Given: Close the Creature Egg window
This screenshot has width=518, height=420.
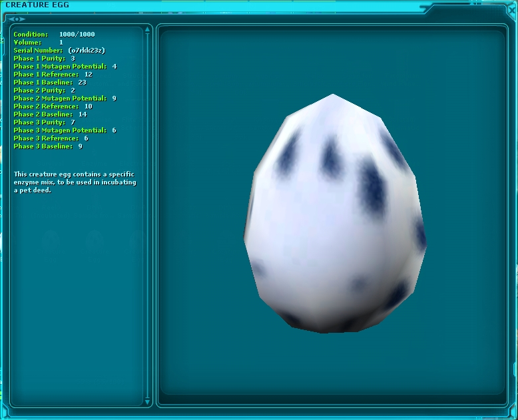Looking at the screenshot, I should pos(512,10).
